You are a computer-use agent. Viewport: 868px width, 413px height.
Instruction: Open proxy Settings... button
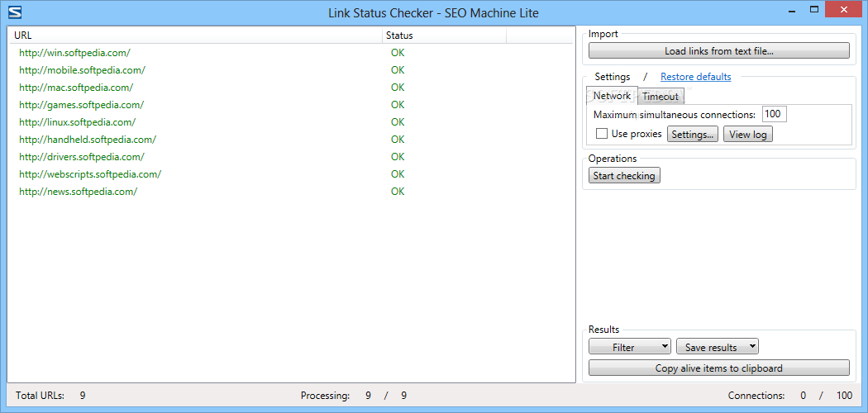[693, 135]
